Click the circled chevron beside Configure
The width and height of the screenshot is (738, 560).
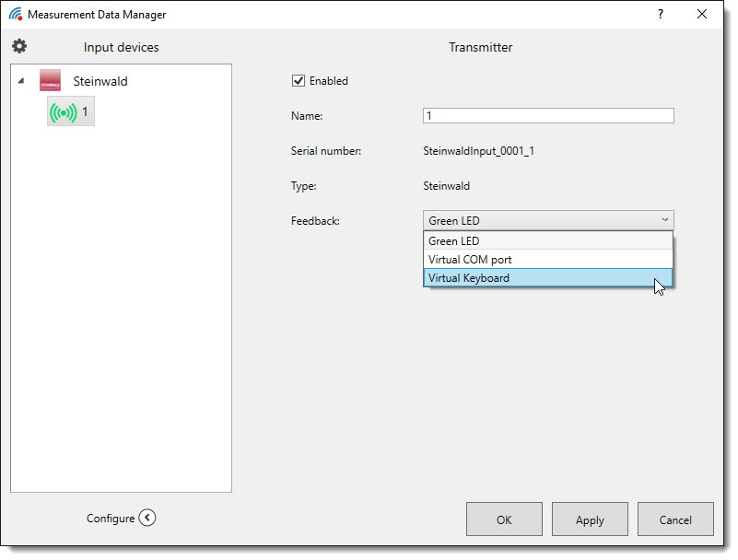tap(147, 518)
